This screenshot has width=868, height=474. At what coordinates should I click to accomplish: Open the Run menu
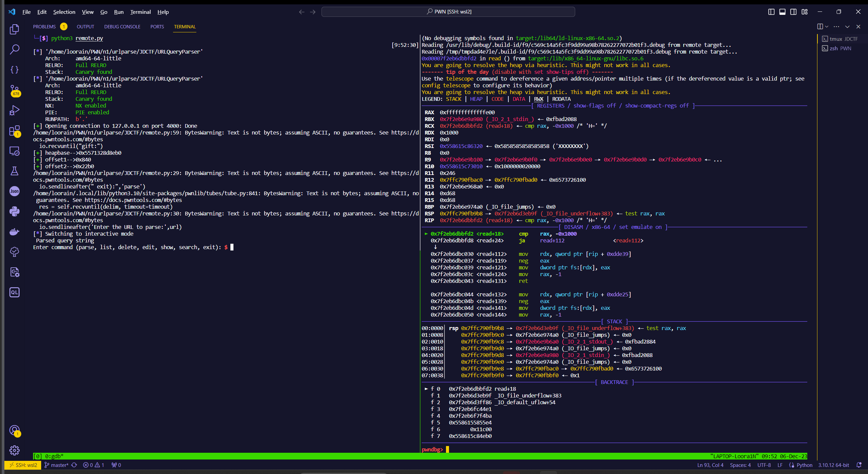119,12
